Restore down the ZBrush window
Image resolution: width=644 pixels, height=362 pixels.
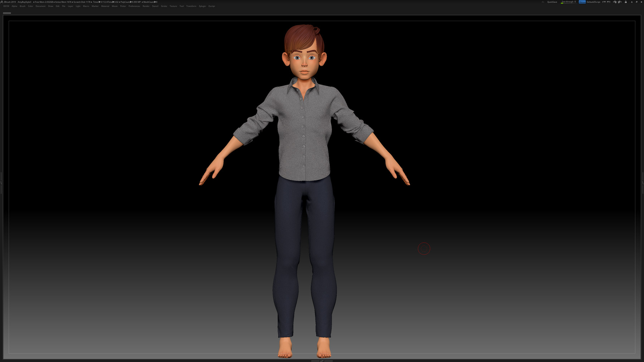pos(636,2)
